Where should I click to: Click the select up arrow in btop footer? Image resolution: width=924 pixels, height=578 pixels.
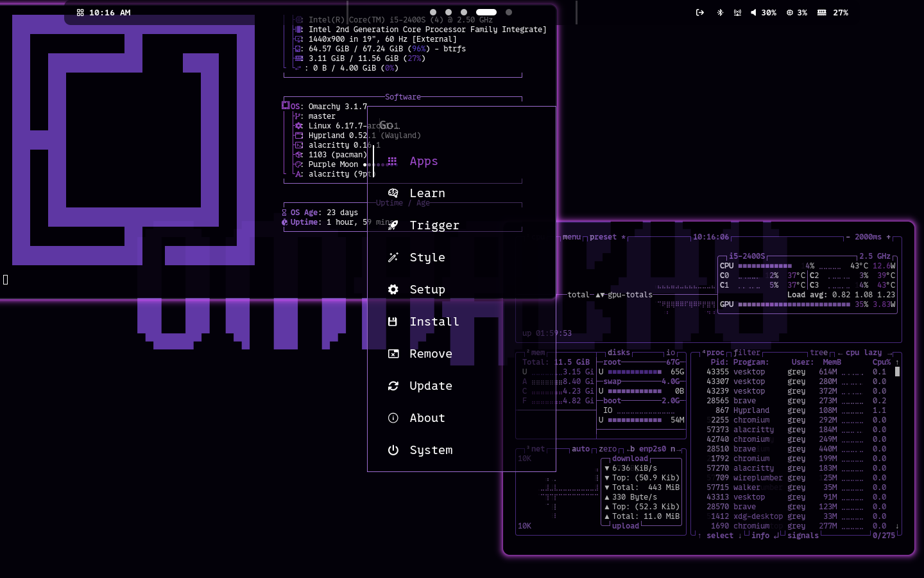[x=699, y=536]
